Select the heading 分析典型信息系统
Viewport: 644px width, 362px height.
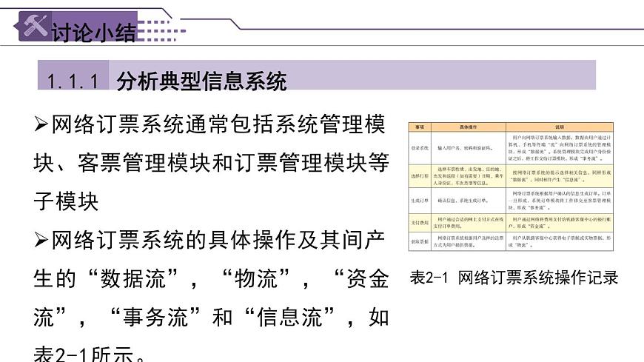tap(201, 81)
